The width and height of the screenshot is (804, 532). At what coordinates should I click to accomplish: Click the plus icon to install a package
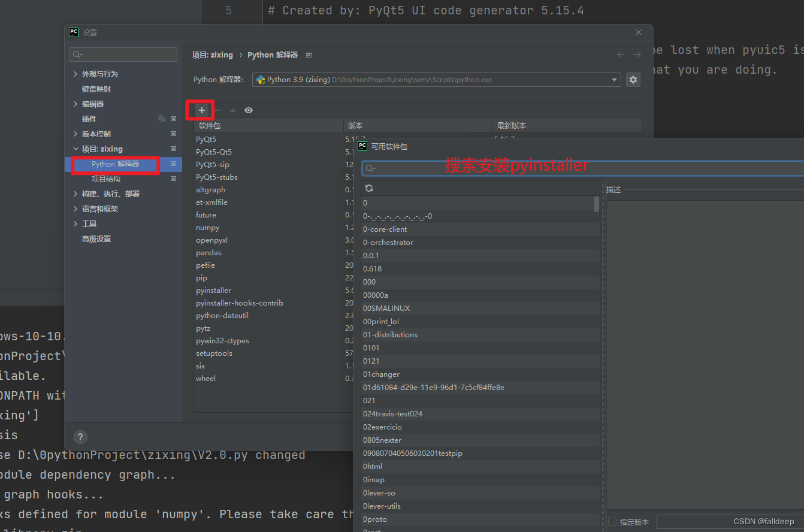(x=200, y=110)
